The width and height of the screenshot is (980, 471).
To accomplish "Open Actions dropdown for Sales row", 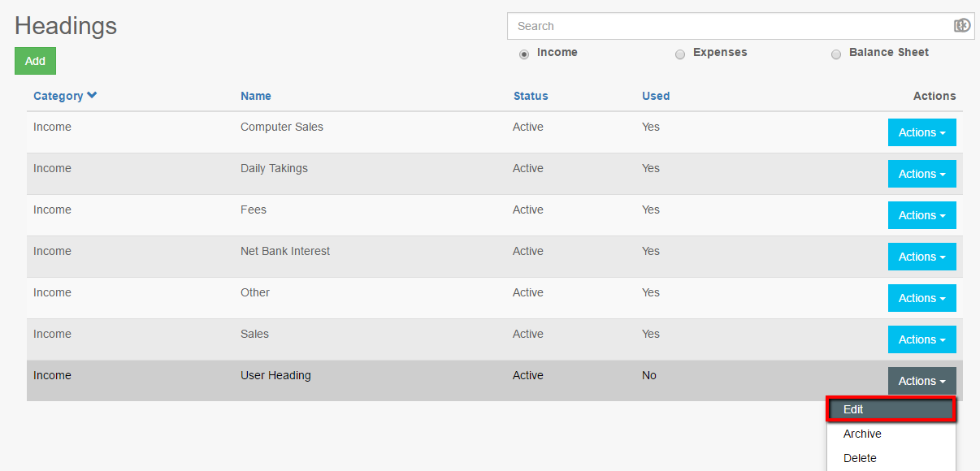I will point(921,339).
